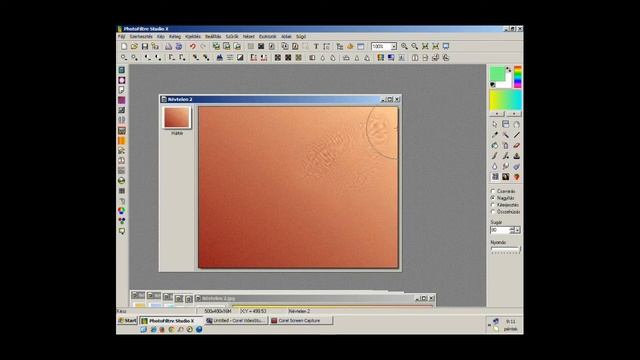Click the blue Histogram icon in second toolbar

click(x=220, y=58)
